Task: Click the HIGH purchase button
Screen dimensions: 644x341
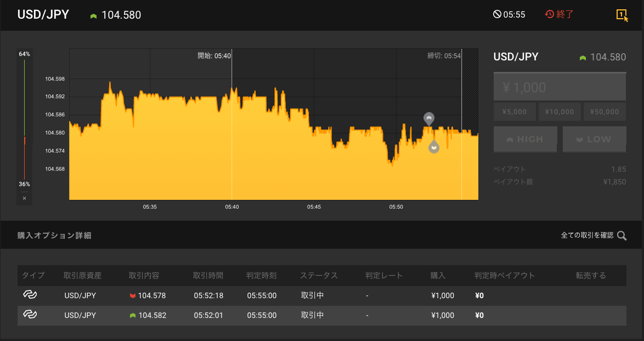Action: 526,139
